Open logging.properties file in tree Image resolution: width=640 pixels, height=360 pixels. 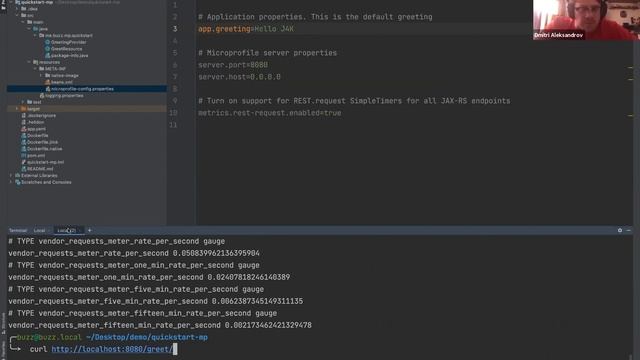(x=64, y=96)
